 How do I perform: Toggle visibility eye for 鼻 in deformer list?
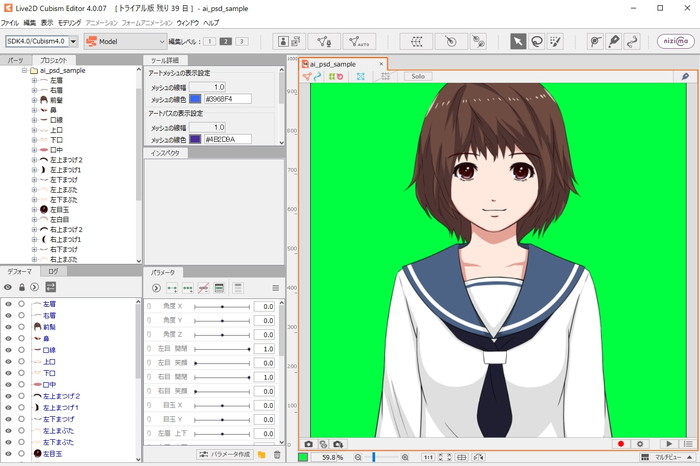(8, 338)
